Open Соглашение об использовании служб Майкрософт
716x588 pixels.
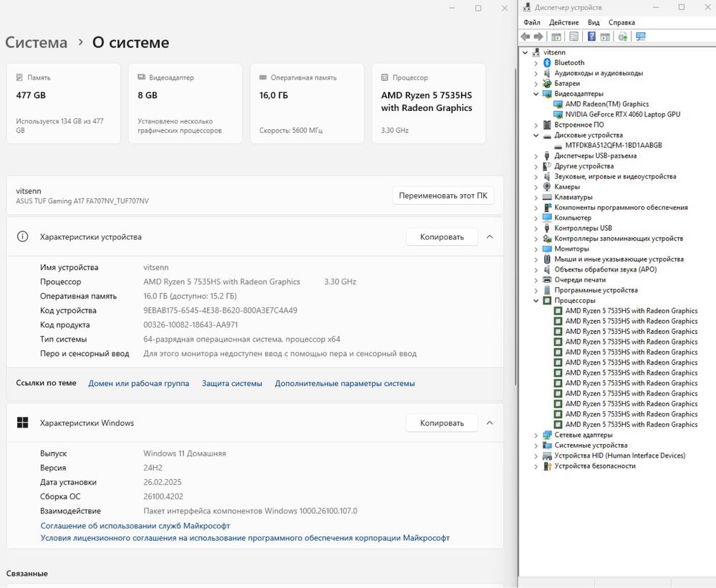click(x=135, y=526)
